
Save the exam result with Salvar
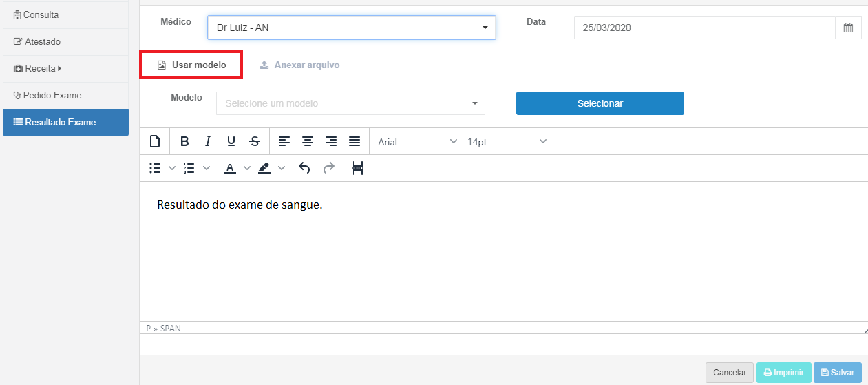pos(837,373)
